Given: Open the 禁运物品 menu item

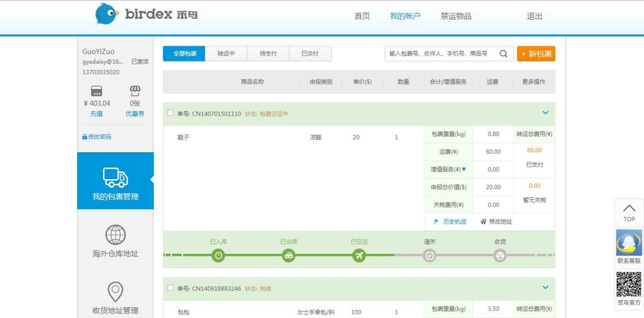Looking at the screenshot, I should point(455,16).
